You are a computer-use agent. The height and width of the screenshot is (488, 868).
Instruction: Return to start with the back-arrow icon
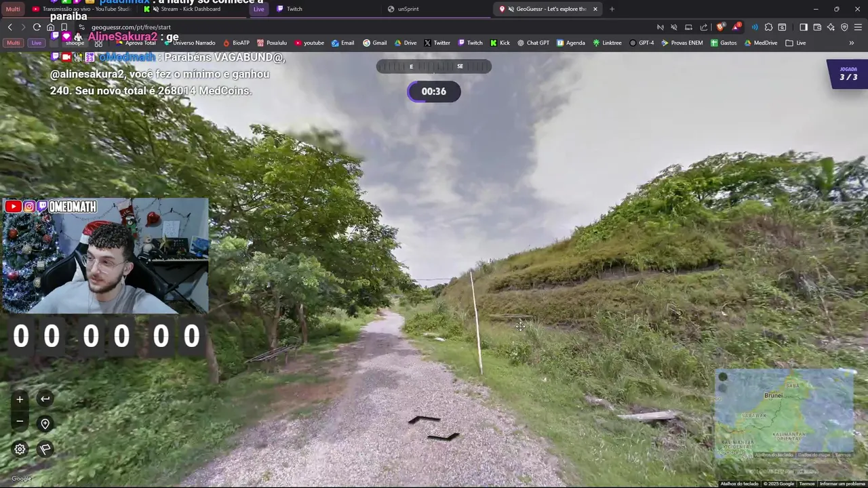tap(45, 399)
